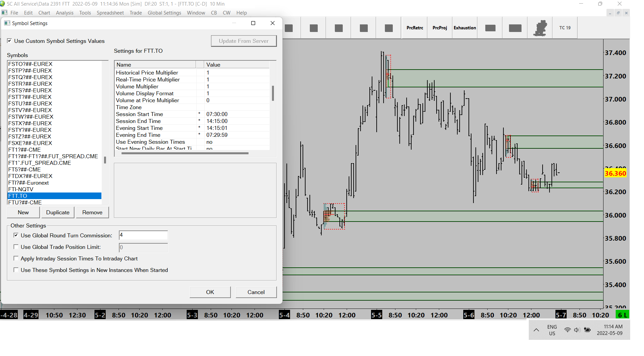
Task: Select FTDX?##-EUREX in the Symbols list
Action: [30, 176]
